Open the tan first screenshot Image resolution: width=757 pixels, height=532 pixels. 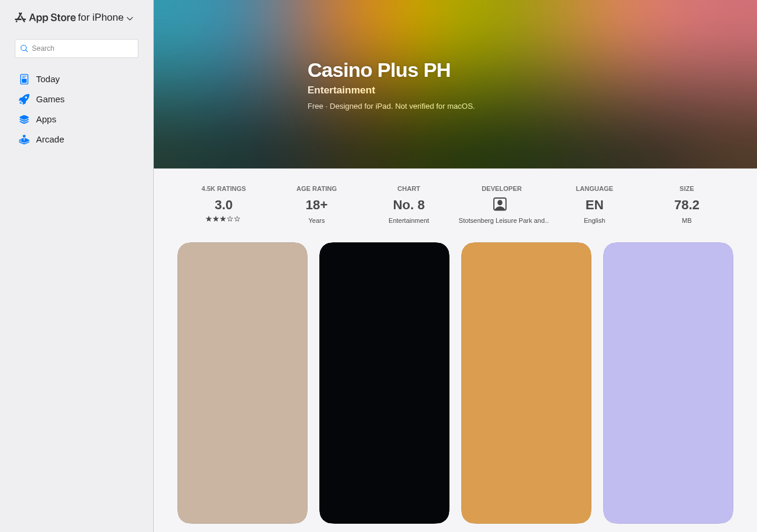pos(242,383)
